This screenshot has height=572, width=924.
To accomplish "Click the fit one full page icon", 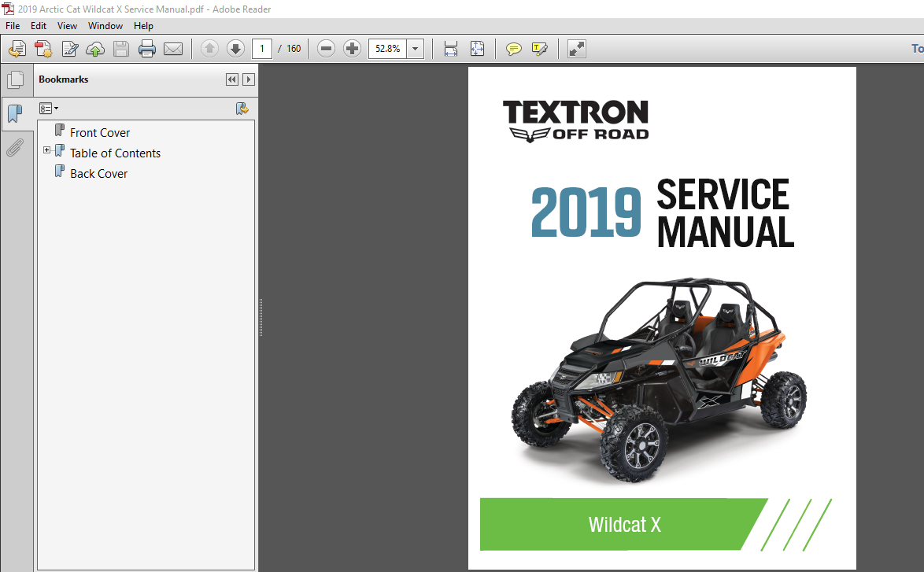I will [x=477, y=49].
